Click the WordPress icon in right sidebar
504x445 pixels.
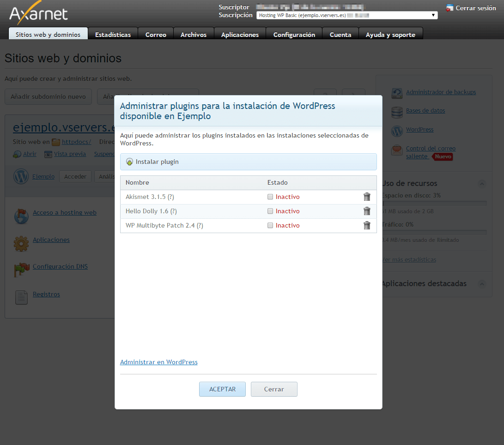point(397,131)
